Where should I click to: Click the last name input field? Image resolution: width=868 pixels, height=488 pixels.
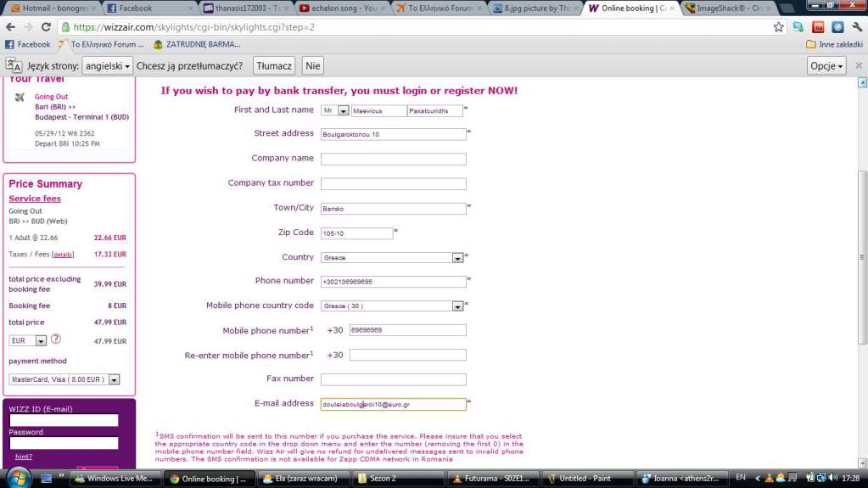coord(435,111)
